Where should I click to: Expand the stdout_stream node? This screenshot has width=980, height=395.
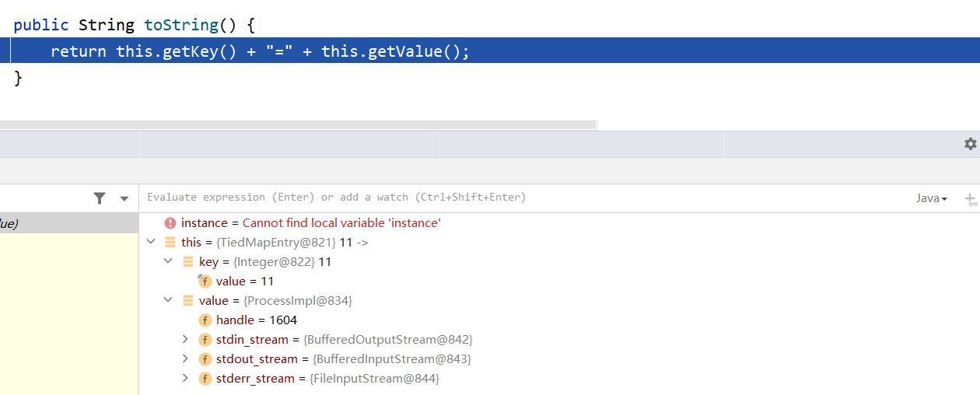[x=185, y=359]
